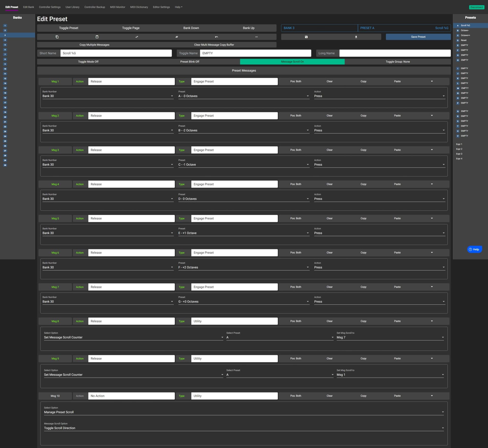Click the copy preset icon
This screenshot has width=488, height=448.
pos(57,37)
